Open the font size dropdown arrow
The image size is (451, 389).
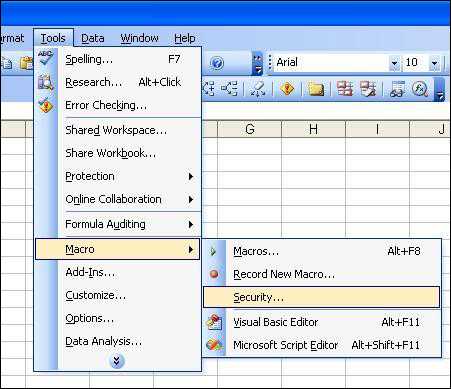tap(434, 63)
